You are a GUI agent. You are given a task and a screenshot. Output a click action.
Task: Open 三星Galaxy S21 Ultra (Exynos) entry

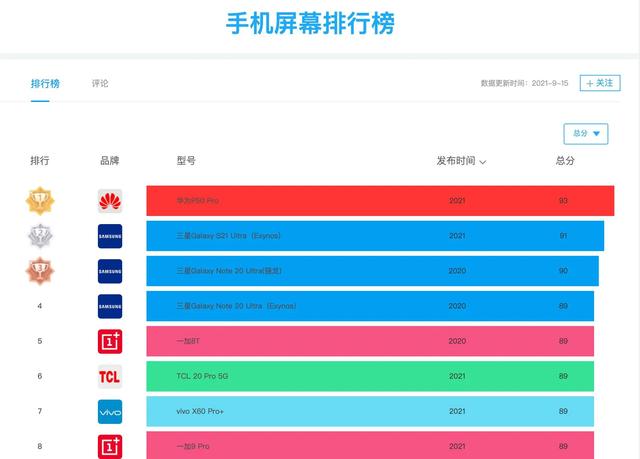pyautogui.click(x=375, y=236)
